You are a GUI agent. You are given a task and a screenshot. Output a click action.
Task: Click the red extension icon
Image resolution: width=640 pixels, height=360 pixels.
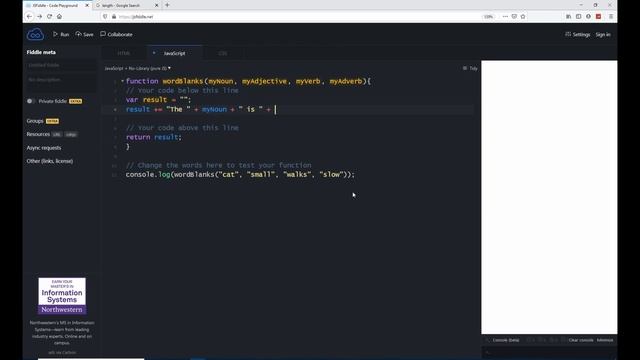pyautogui.click(x=598, y=17)
